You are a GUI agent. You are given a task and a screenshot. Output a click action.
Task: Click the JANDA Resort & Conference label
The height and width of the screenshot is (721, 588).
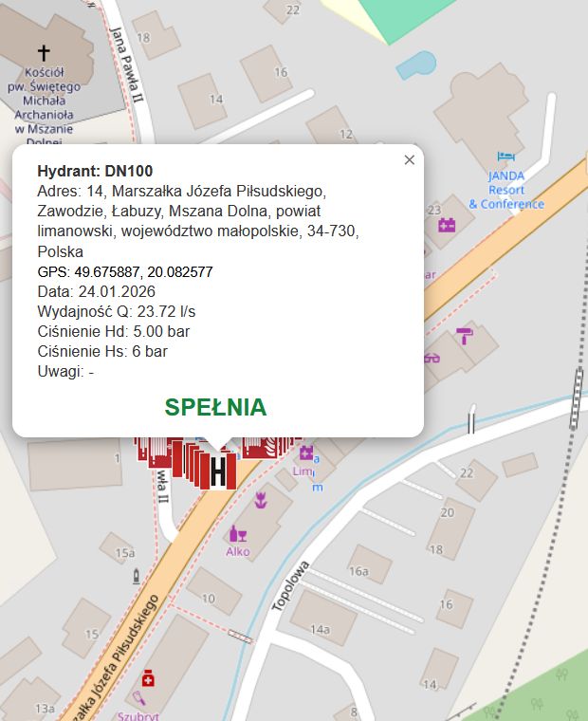(506, 190)
